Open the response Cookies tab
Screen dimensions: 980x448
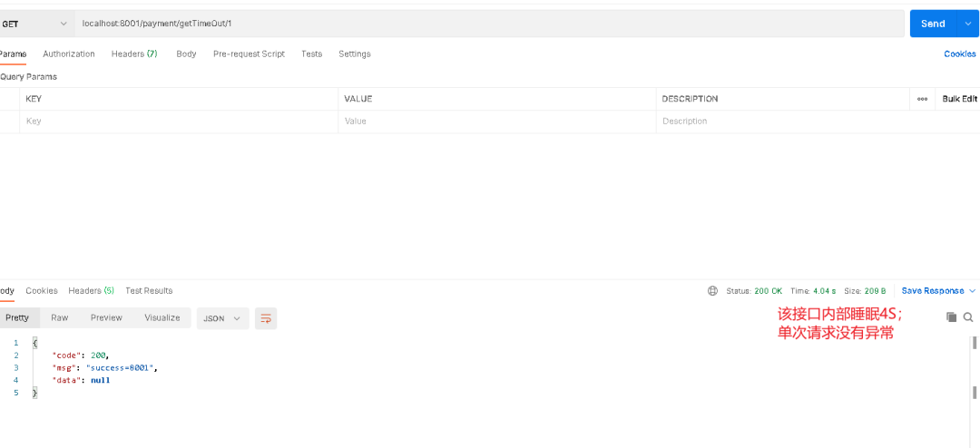tap(42, 290)
